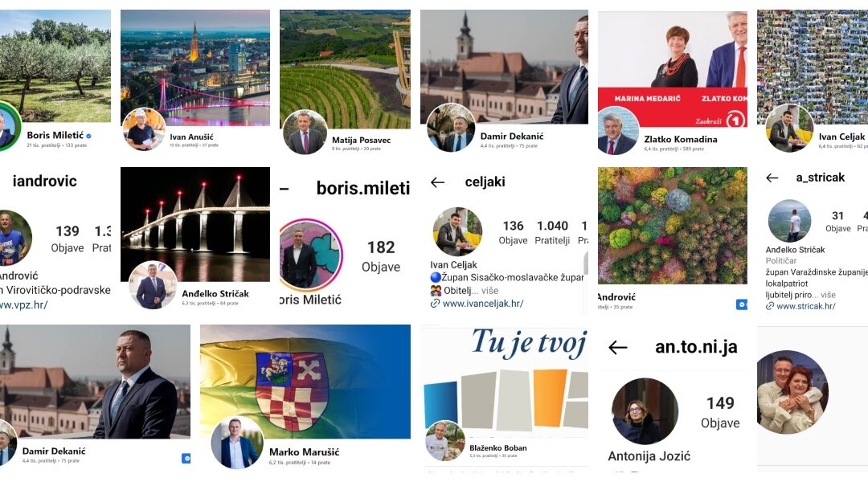Open Zlatko Komadina profile picture
The image size is (868, 482).
point(618,131)
